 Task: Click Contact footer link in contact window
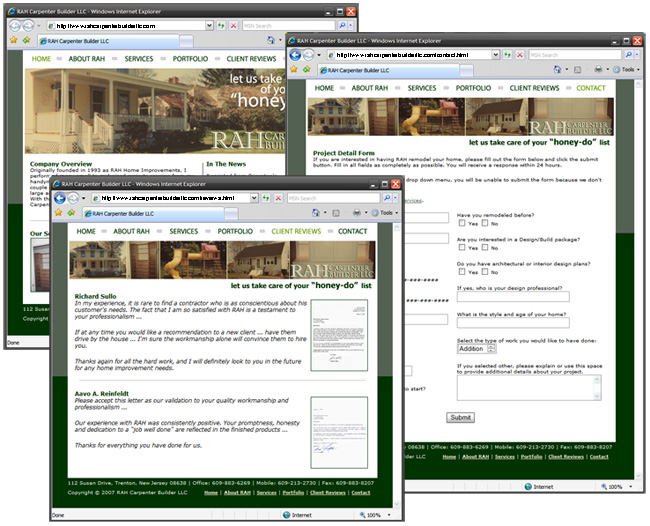(x=599, y=457)
